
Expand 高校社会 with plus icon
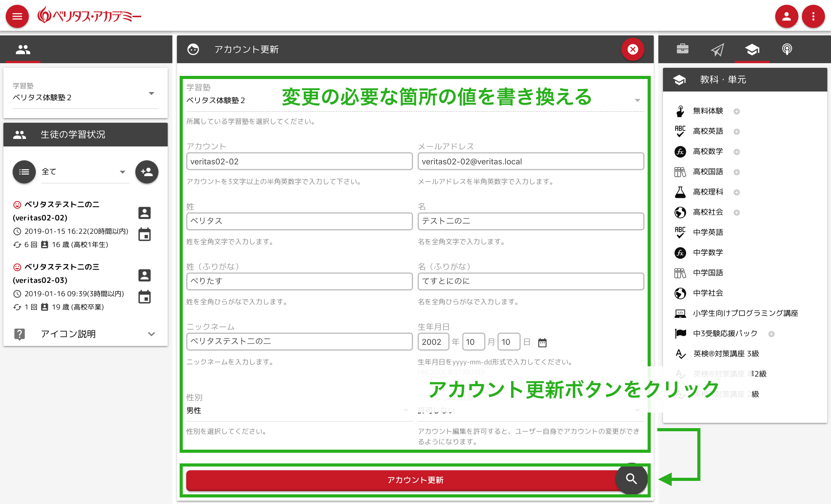click(x=737, y=213)
